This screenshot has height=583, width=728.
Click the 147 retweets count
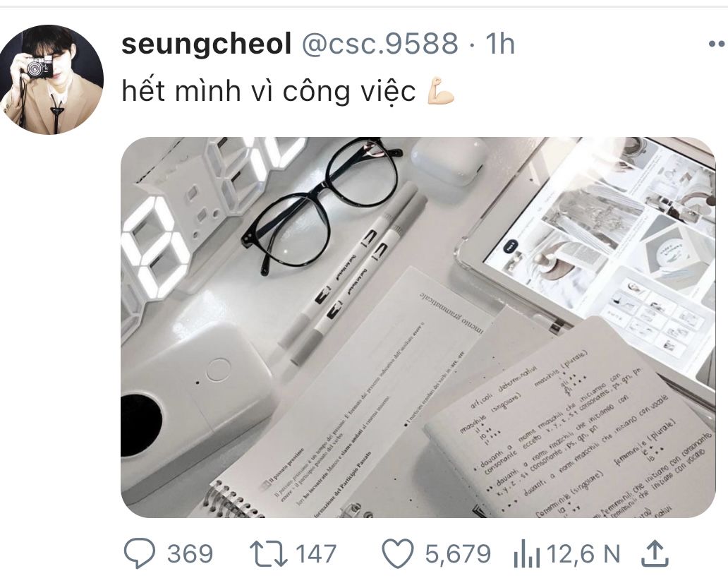tap(315, 554)
